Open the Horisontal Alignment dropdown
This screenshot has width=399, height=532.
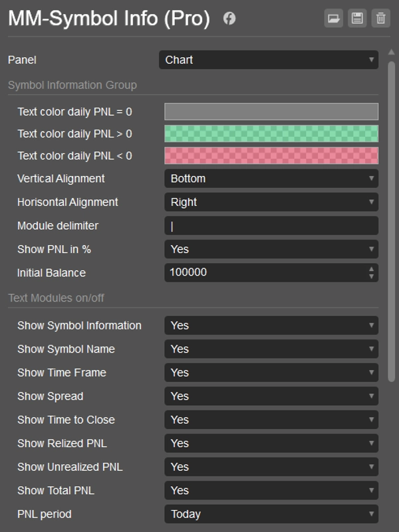pos(271,202)
